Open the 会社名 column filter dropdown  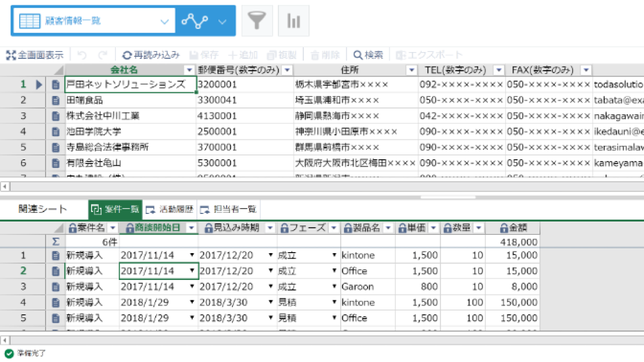[x=189, y=70]
